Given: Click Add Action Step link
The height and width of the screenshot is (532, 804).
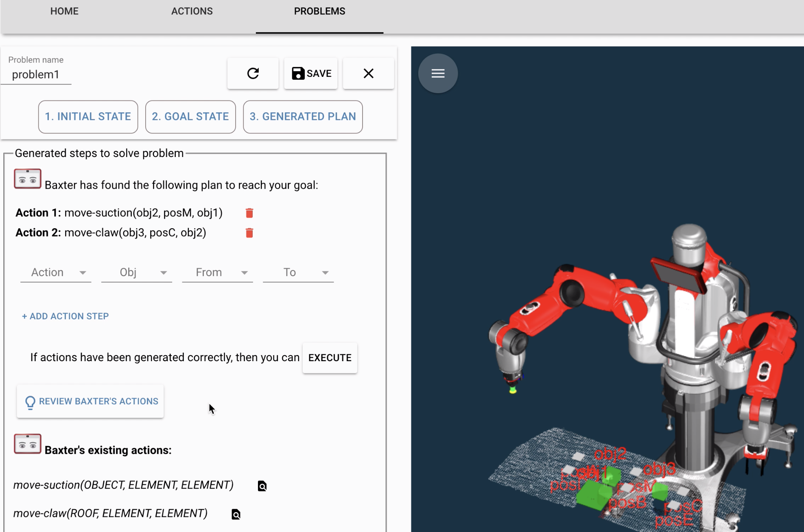Looking at the screenshot, I should 66,316.
